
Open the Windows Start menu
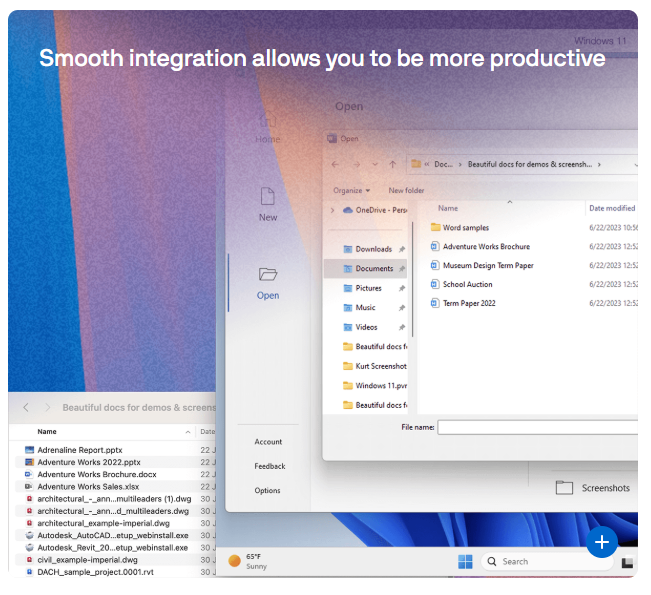click(465, 562)
